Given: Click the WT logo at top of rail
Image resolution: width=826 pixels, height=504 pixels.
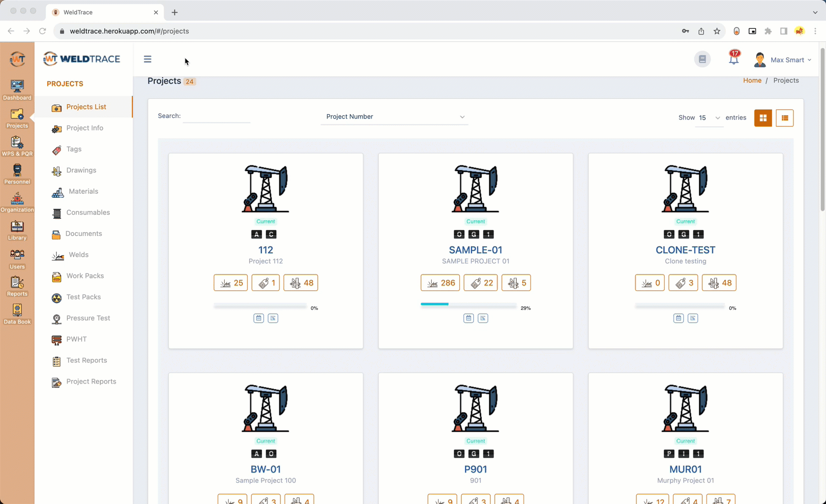Looking at the screenshot, I should pyautogui.click(x=17, y=59).
